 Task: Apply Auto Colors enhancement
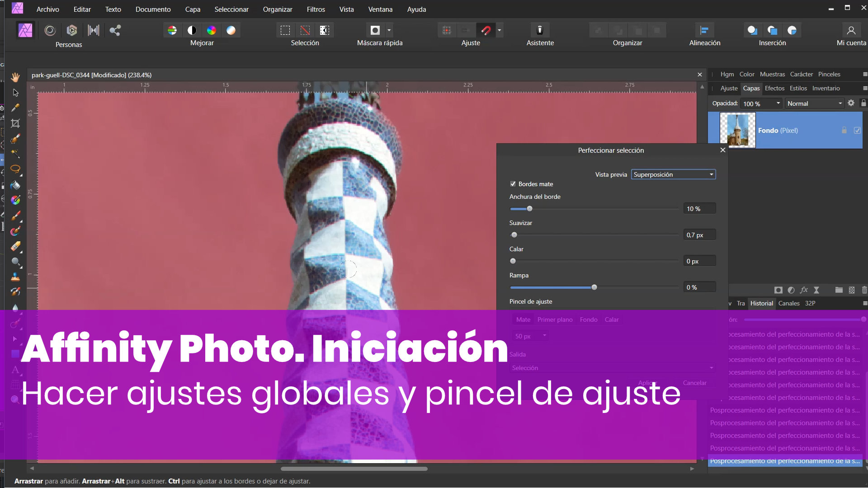(212, 30)
